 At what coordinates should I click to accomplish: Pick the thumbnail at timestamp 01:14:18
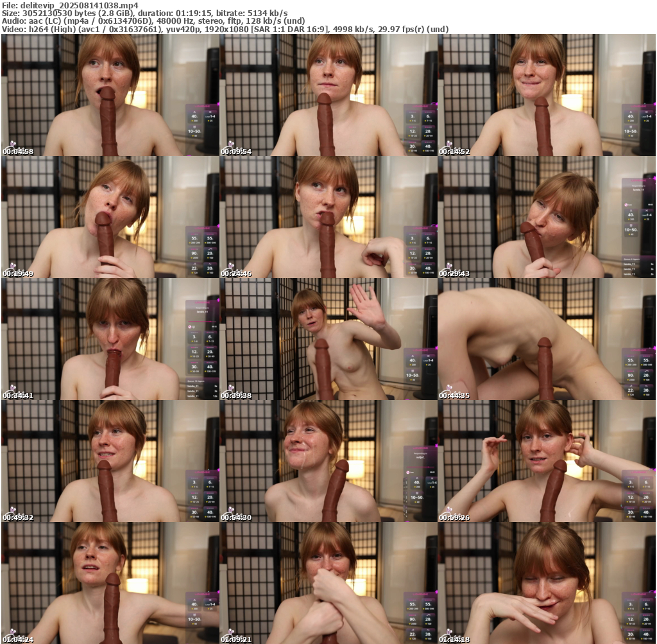pos(547,583)
